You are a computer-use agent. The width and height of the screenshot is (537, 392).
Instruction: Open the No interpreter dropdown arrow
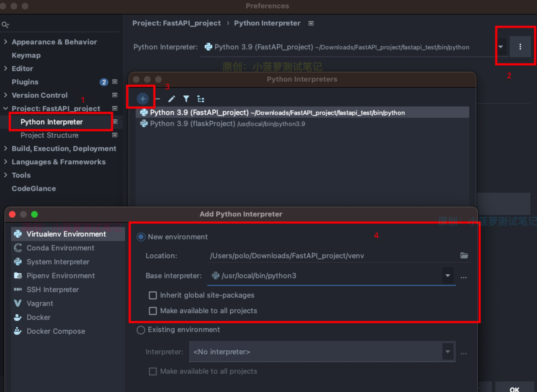coord(448,351)
